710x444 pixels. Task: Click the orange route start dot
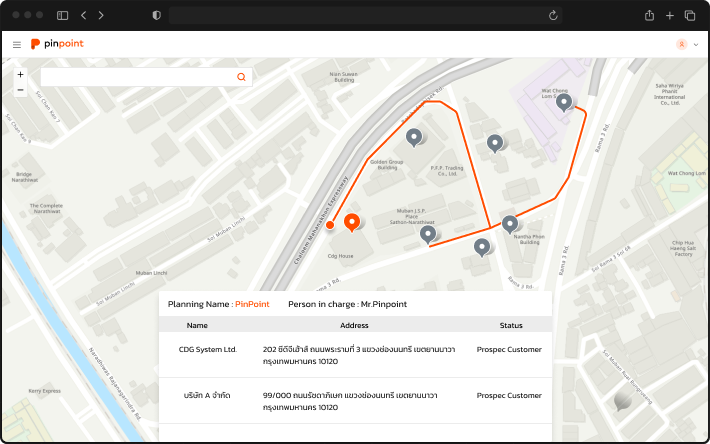pos(330,225)
